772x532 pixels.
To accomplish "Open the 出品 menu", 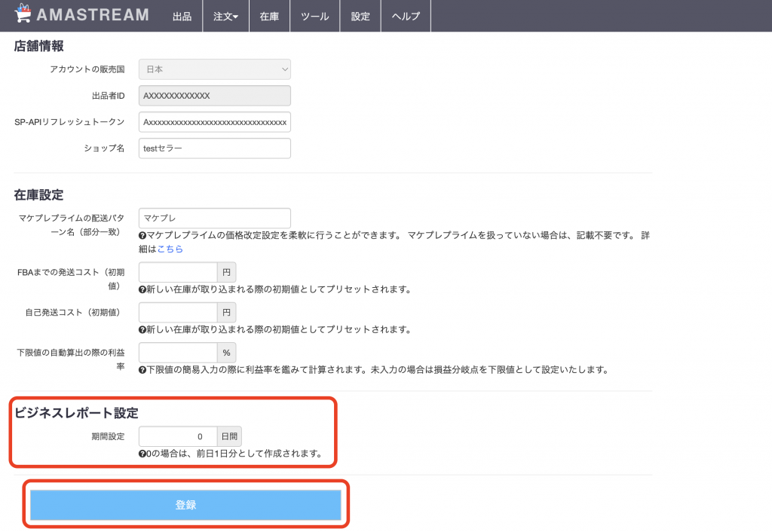I will (182, 17).
